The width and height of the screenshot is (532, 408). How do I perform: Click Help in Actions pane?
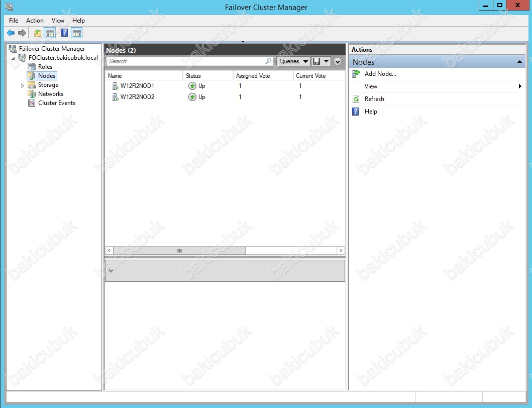[371, 112]
